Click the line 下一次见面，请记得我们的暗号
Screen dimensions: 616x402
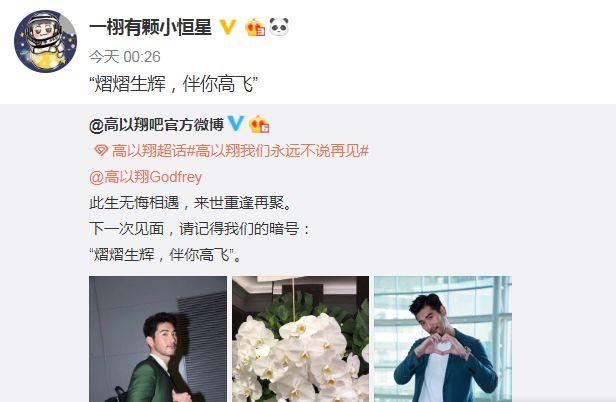click(x=200, y=229)
